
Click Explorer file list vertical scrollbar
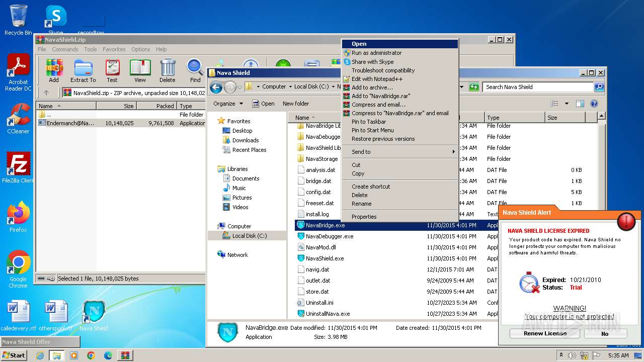pos(602,216)
